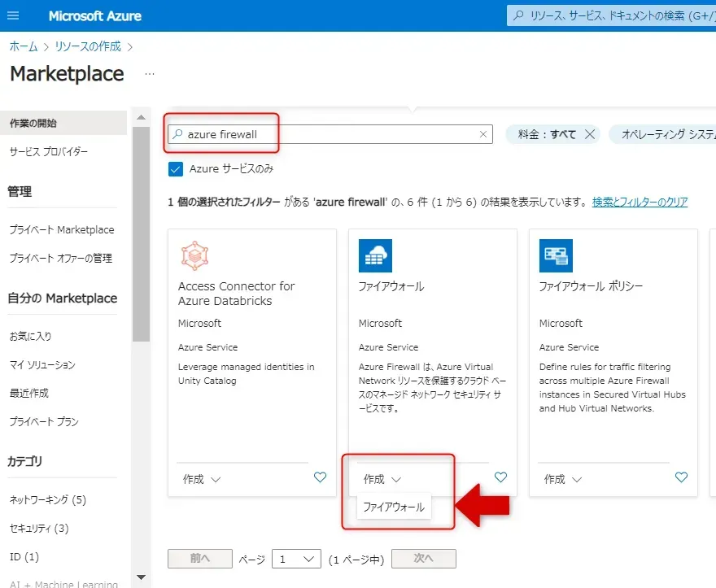Open the hamburger portal menu
This screenshot has height=588, width=716.
[x=14, y=15]
